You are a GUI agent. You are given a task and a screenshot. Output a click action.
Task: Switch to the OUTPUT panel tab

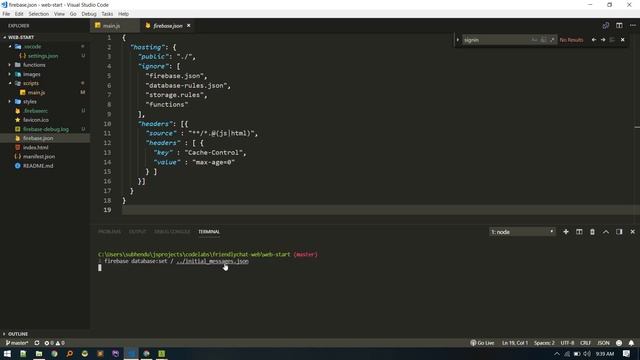tap(138, 231)
